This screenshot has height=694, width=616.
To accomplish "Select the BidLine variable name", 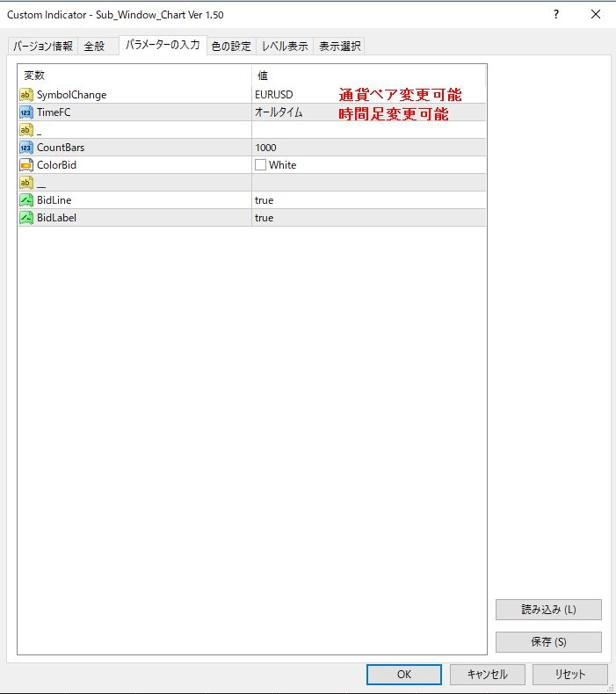I will 54,200.
